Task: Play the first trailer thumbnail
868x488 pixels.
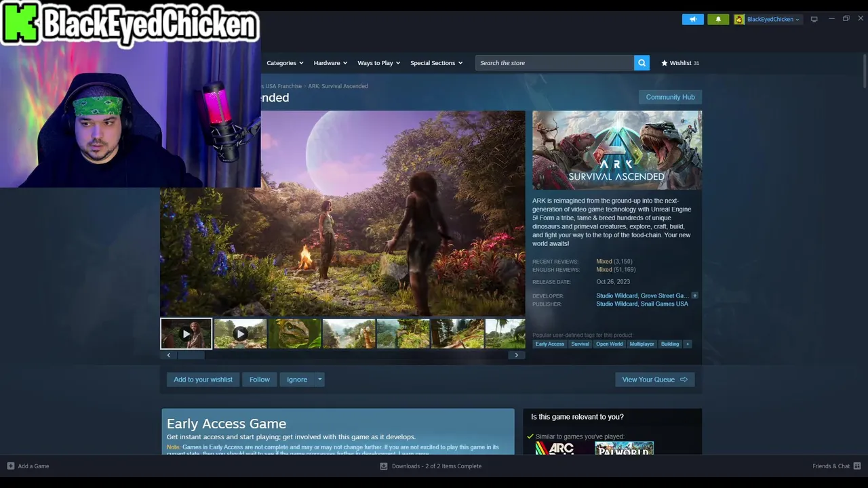Action: tap(186, 333)
